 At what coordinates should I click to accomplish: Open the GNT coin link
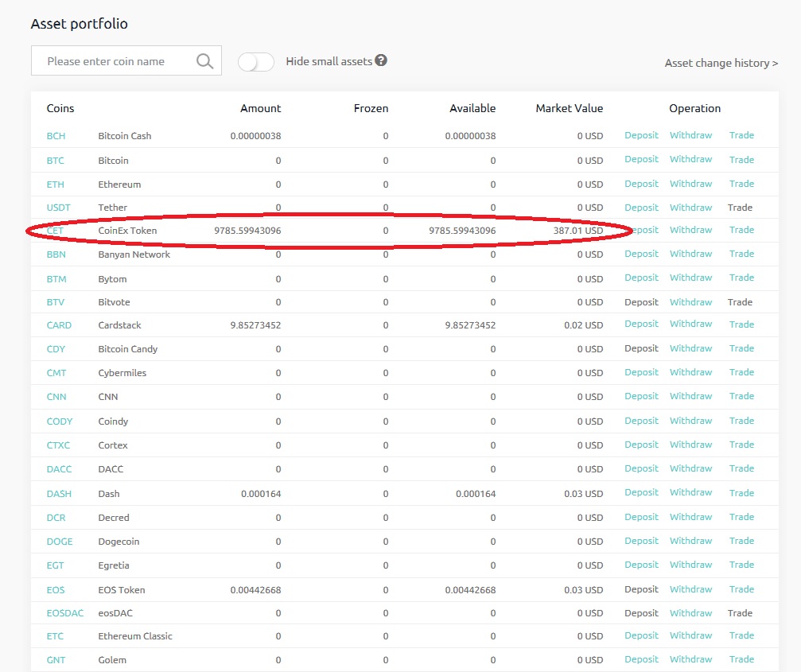point(56,660)
